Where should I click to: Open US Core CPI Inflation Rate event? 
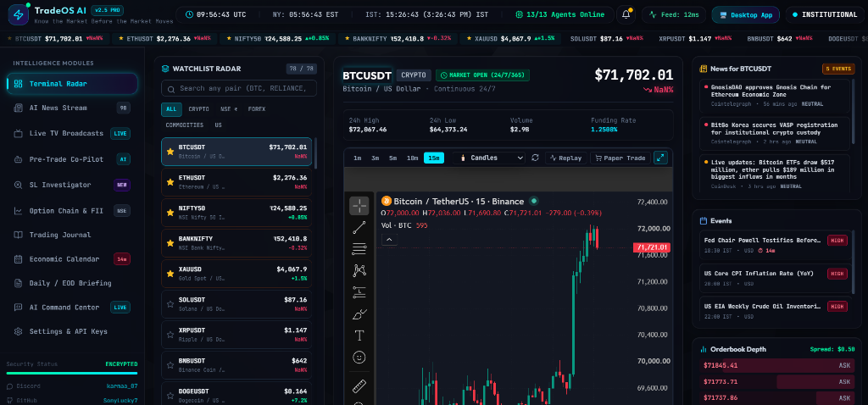pyautogui.click(x=775, y=278)
